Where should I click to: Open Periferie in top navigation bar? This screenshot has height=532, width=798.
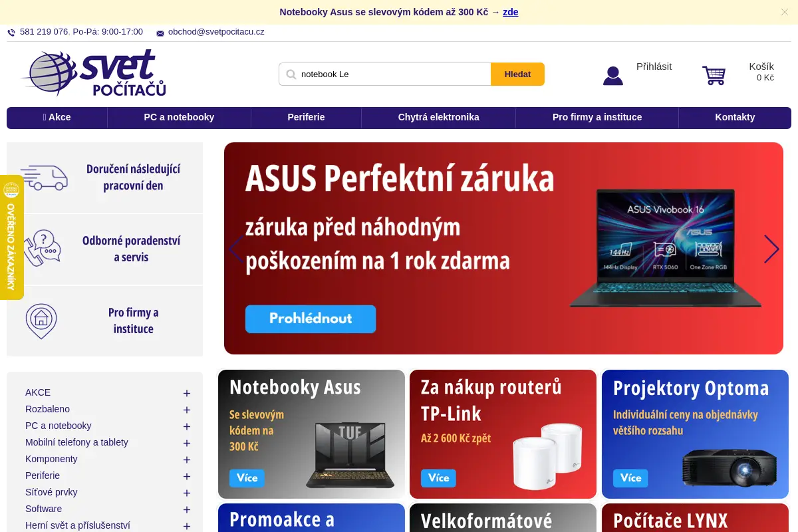coord(306,117)
